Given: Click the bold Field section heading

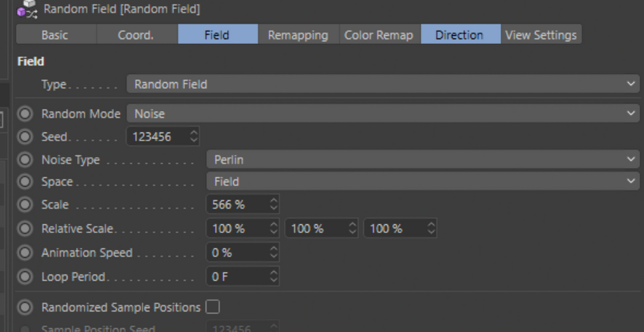Looking at the screenshot, I should pos(31,62).
